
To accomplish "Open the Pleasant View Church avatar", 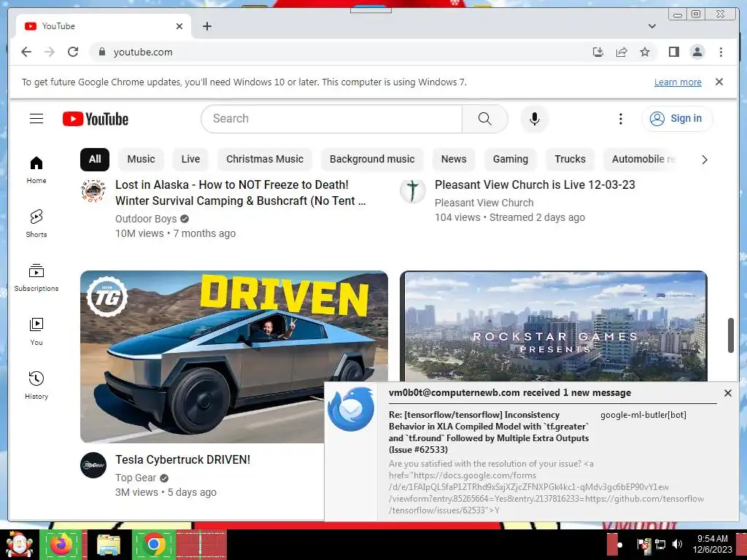I will tap(413, 191).
